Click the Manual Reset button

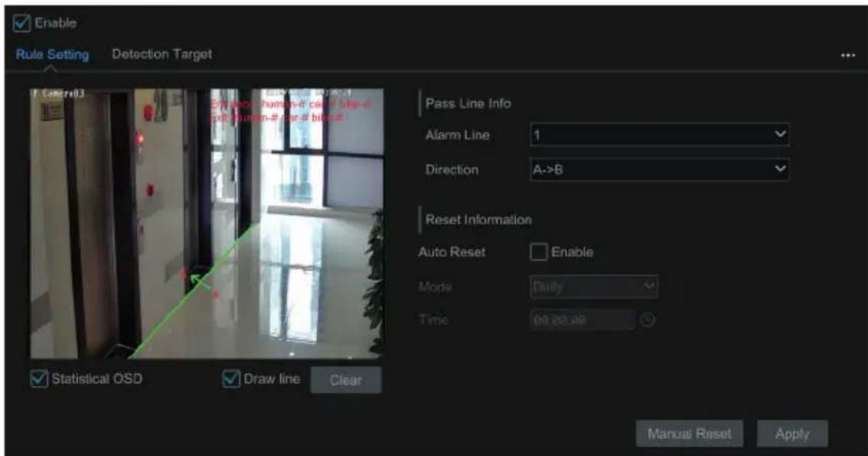[689, 434]
